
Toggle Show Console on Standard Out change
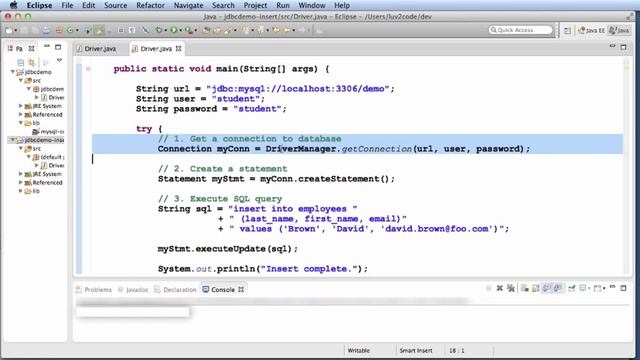pyautogui.click(x=547, y=288)
